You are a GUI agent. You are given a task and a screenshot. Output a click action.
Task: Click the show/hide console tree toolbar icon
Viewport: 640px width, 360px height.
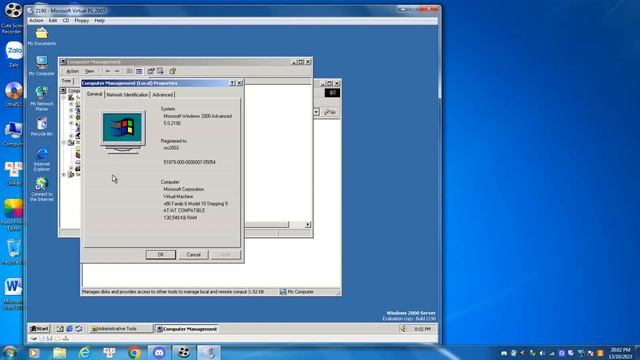click(x=139, y=71)
